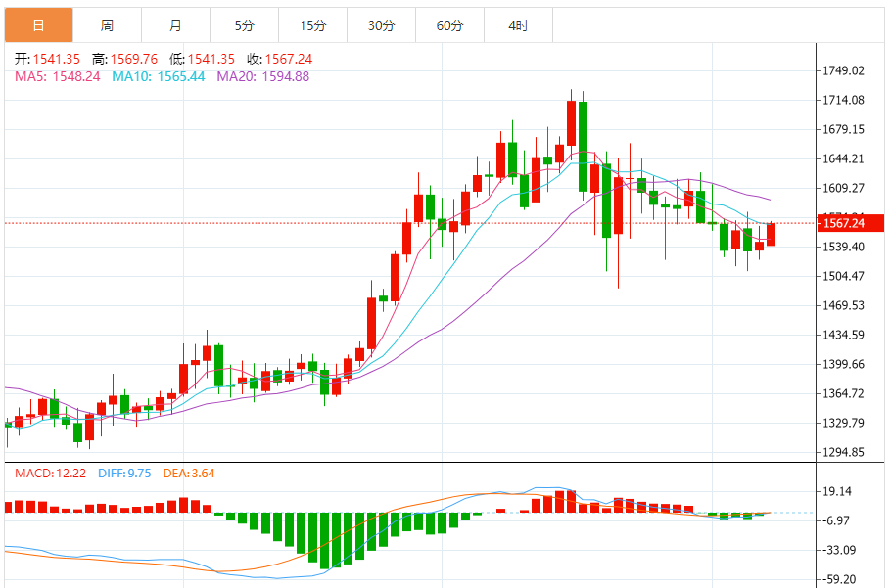Select the DIFF: 9.75 indicator label
The height and width of the screenshot is (588, 891).
[x=123, y=474]
